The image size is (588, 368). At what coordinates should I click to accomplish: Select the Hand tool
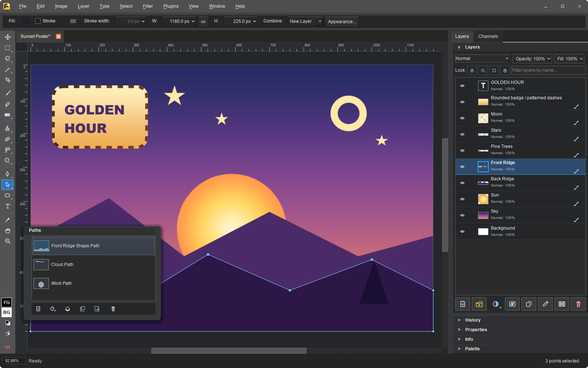click(x=7, y=231)
